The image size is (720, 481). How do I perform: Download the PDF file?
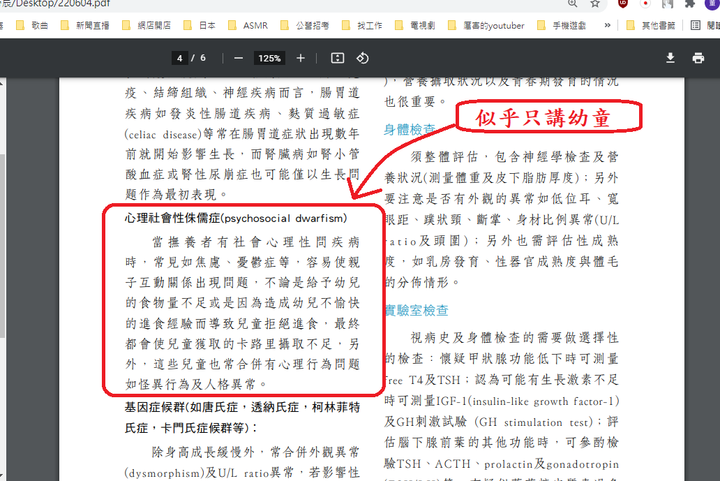coord(670,58)
